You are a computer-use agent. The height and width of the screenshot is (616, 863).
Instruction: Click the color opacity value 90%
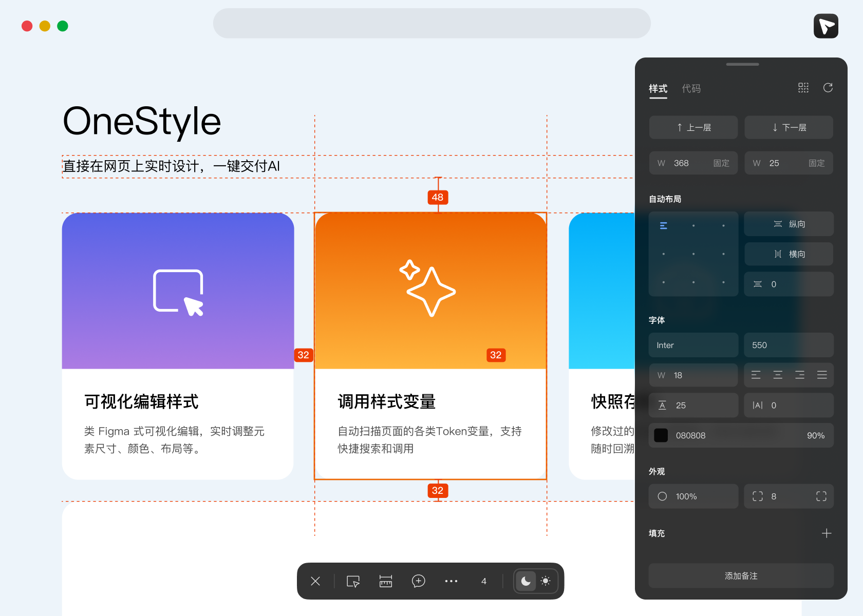(x=816, y=436)
